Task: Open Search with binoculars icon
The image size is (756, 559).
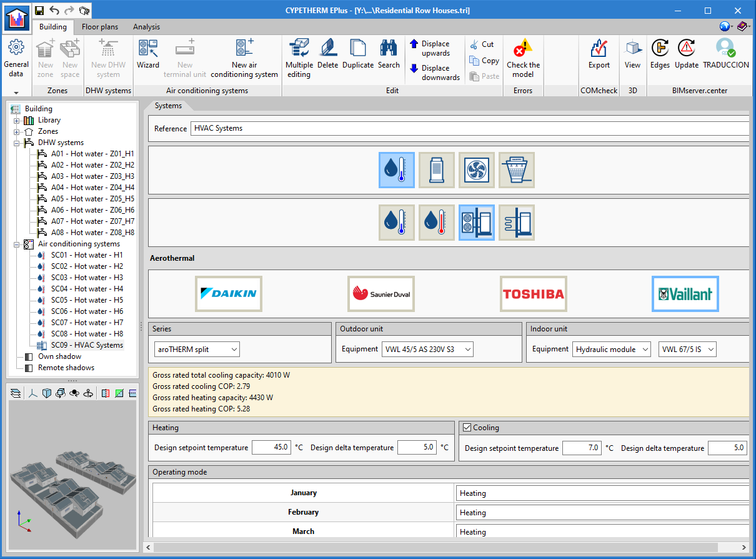Action: pos(389,54)
